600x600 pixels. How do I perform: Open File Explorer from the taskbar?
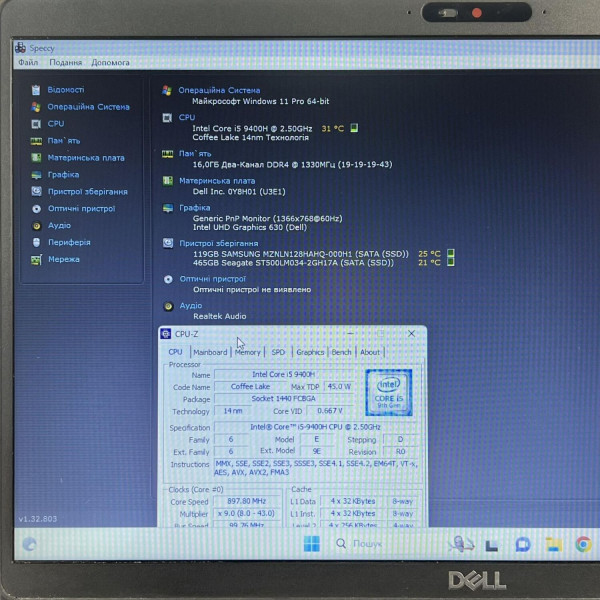click(x=553, y=544)
